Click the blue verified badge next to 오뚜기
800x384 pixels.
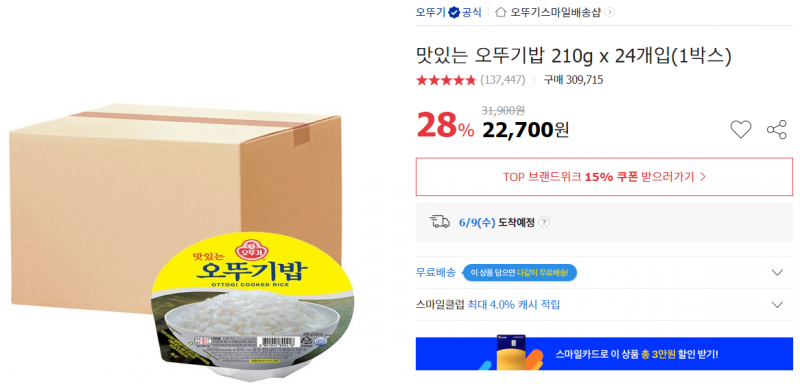pyautogui.click(x=454, y=12)
